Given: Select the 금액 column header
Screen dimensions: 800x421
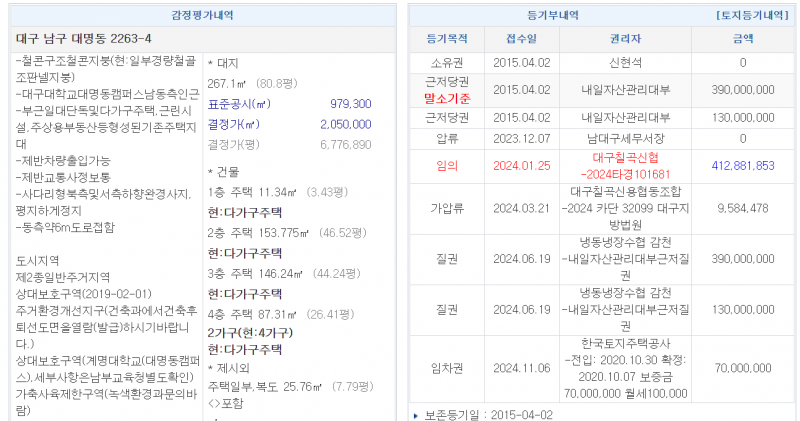Looking at the screenshot, I should pyautogui.click(x=742, y=39).
